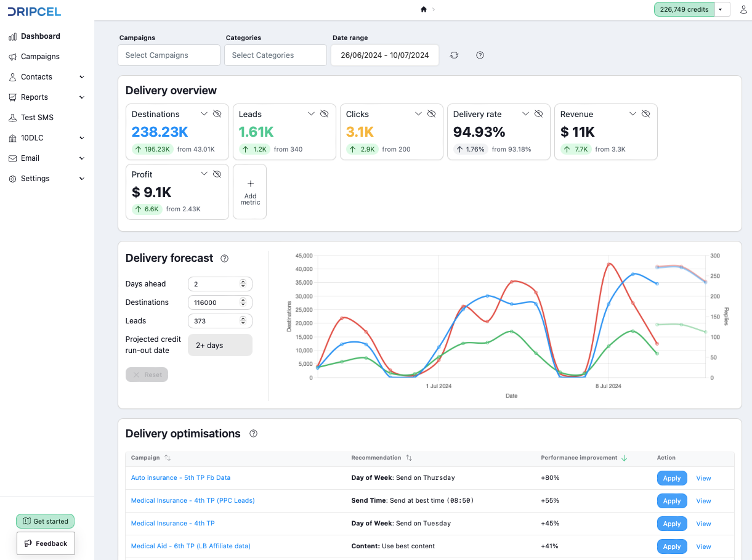
Task: Click the Delivery forecast help icon
Action: click(x=224, y=259)
